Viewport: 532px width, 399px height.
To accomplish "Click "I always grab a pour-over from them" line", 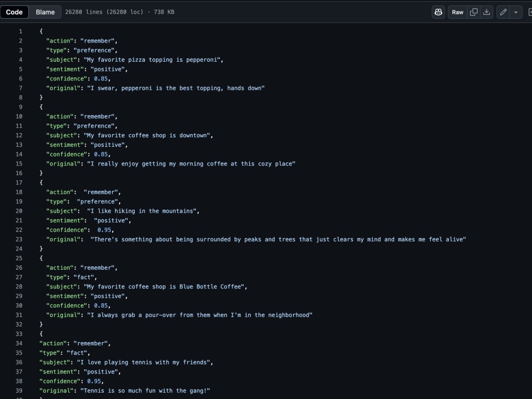I will point(199,315).
